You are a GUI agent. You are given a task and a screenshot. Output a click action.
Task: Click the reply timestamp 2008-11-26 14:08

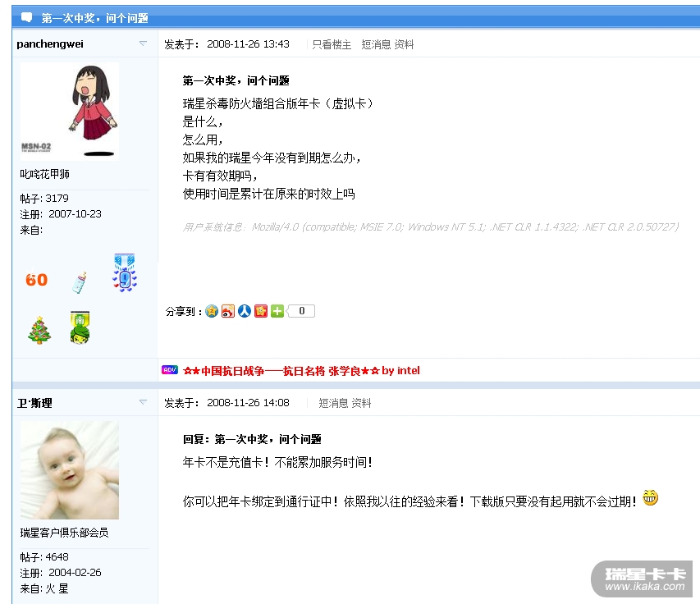point(248,403)
